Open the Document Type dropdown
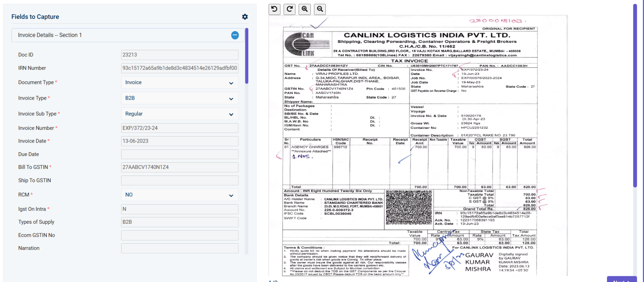 point(180,82)
